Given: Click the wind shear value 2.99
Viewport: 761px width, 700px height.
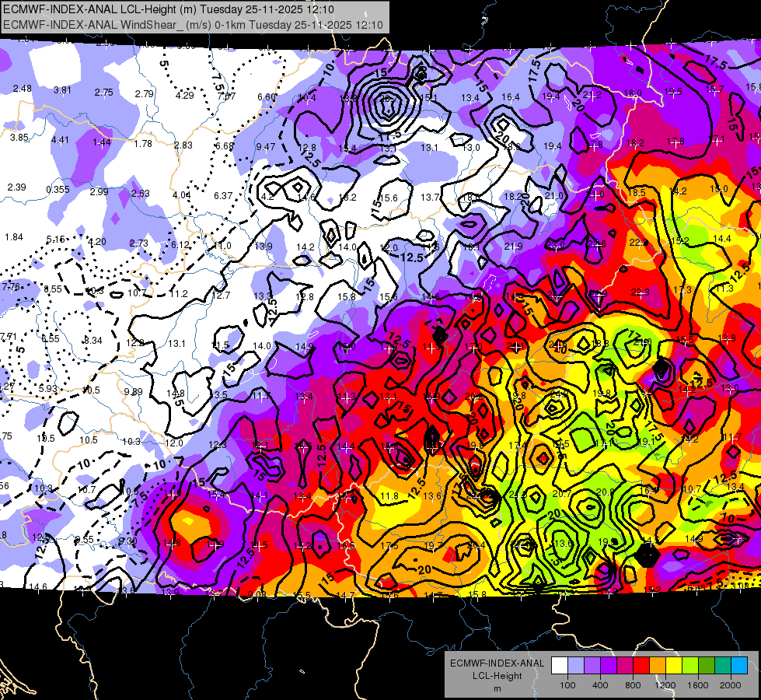Looking at the screenshot, I should (99, 192).
